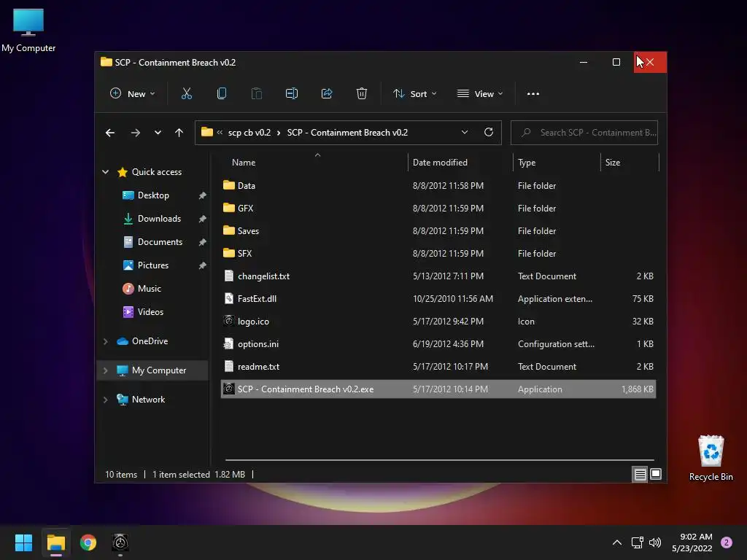Click the hidden path chevrons in address bar
This screenshot has width=747, height=560.
pos(220,133)
